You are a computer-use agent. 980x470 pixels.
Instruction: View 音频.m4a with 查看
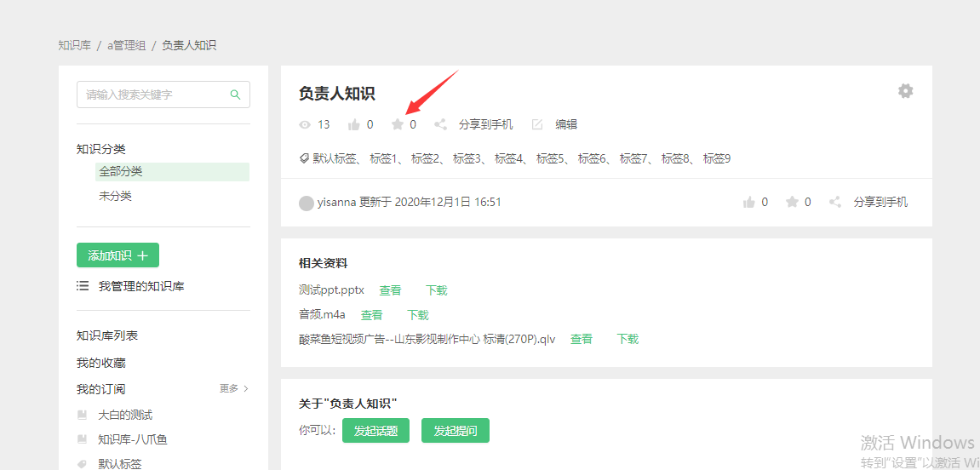[371, 315]
